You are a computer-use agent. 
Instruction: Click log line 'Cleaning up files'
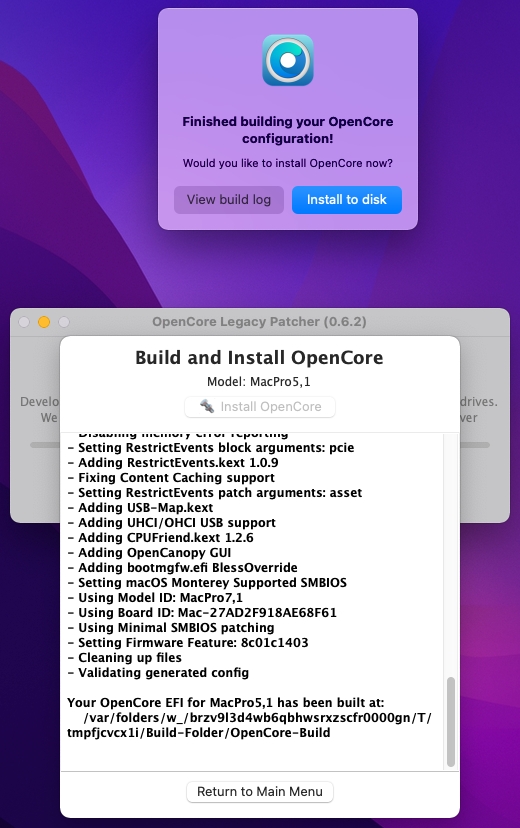[x=125, y=658]
